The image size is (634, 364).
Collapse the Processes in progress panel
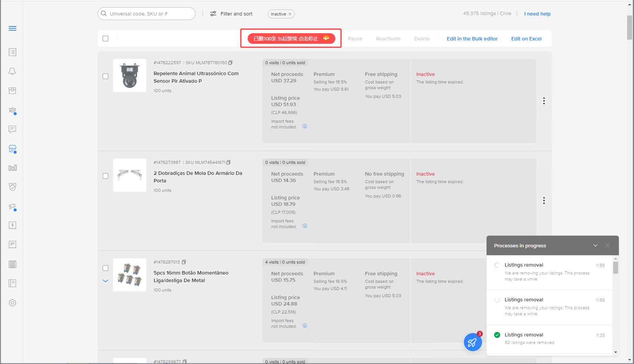(x=595, y=245)
